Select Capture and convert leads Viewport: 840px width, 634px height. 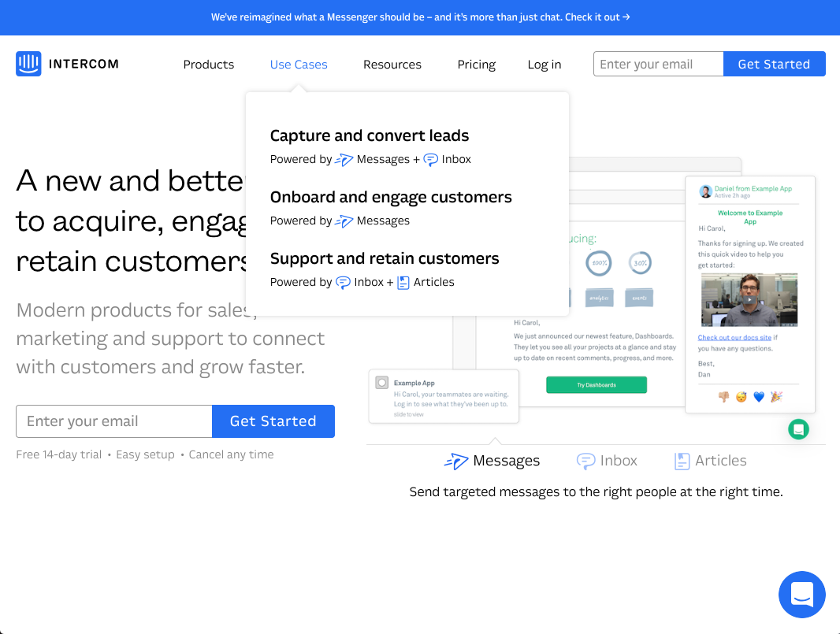[x=369, y=135]
